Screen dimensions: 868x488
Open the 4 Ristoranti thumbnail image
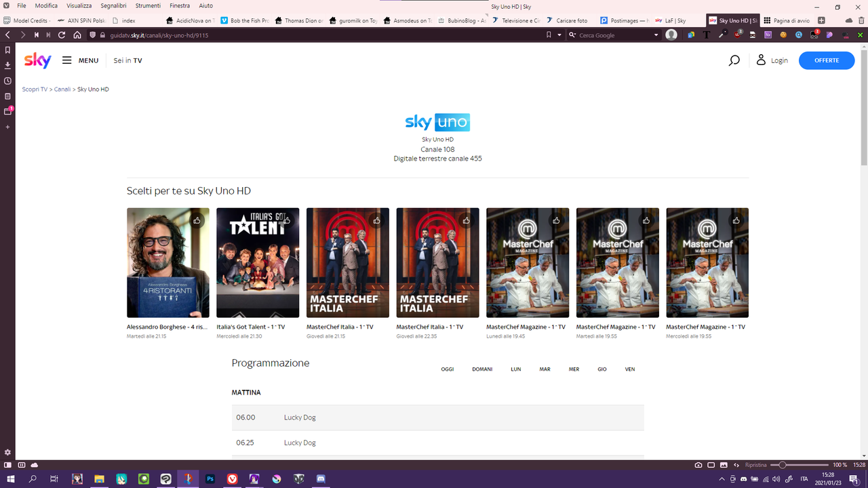coord(168,263)
